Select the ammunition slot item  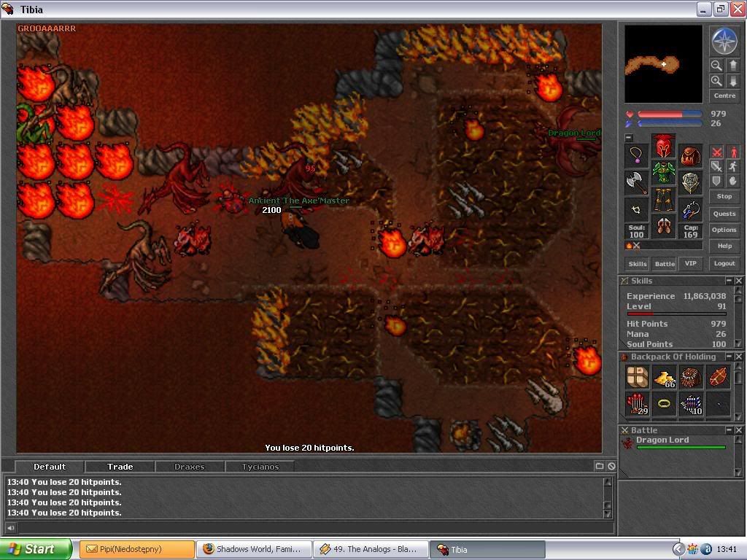(x=690, y=209)
